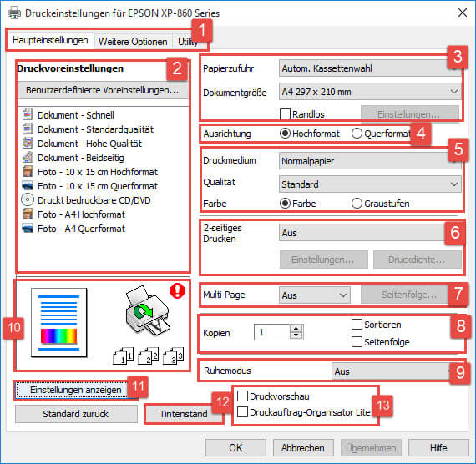Select 'Foto - 10 x 15 cm Querformat' text
This screenshot has height=464, width=476.
click(98, 186)
